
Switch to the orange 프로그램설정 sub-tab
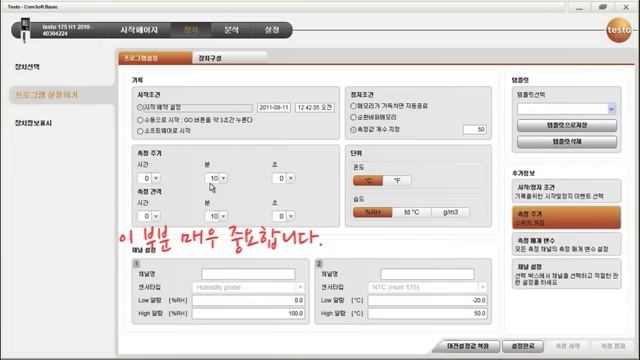[155, 58]
